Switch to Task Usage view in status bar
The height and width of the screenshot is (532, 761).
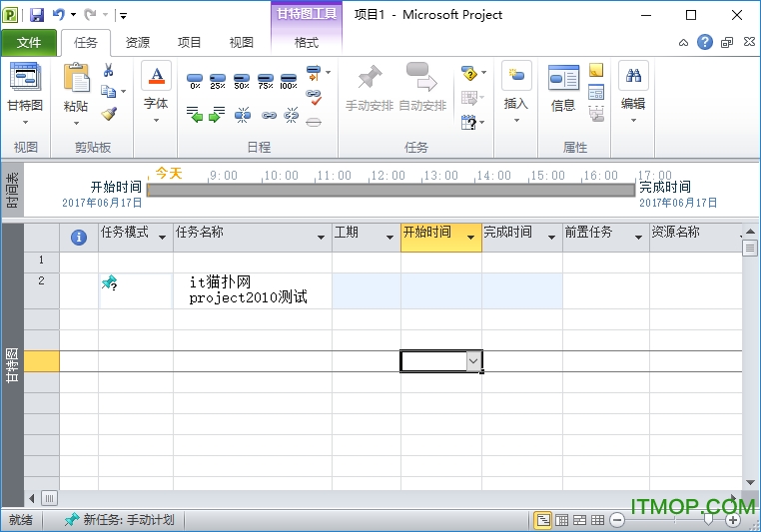[x=561, y=520]
